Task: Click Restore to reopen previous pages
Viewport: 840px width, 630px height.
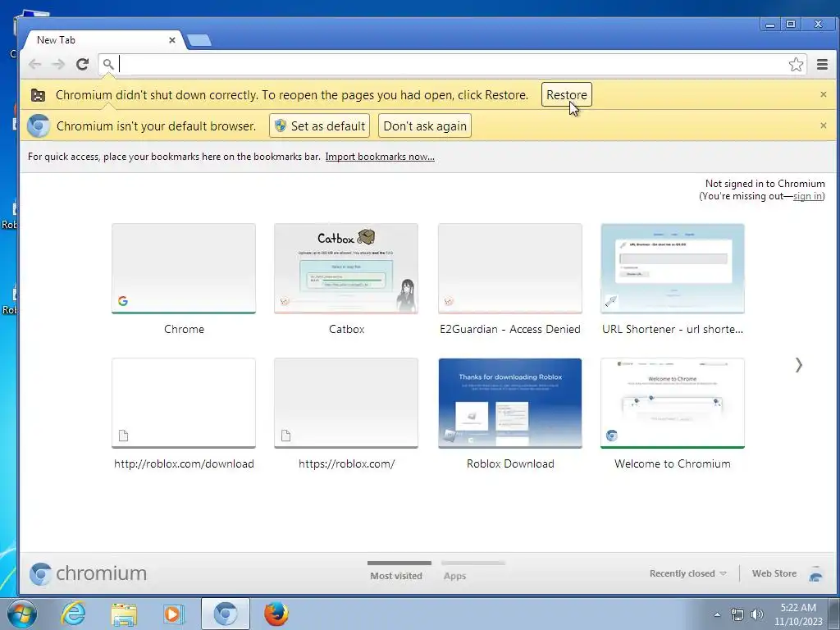Action: point(566,95)
